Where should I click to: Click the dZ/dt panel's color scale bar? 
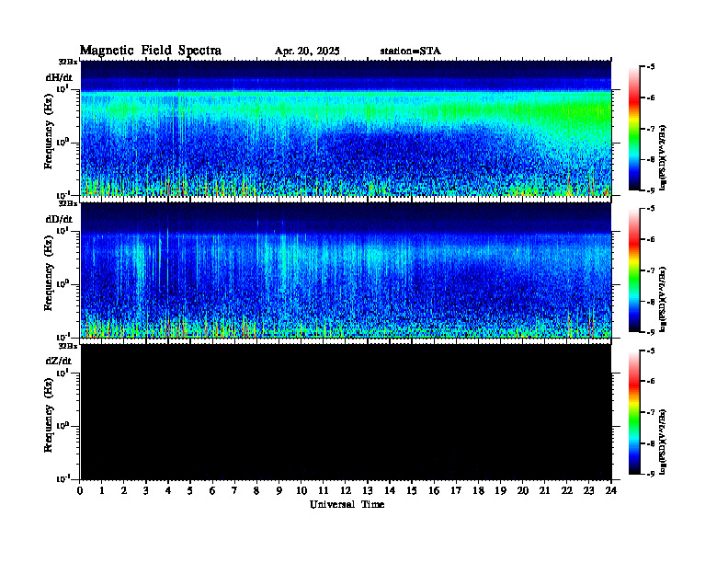point(634,412)
